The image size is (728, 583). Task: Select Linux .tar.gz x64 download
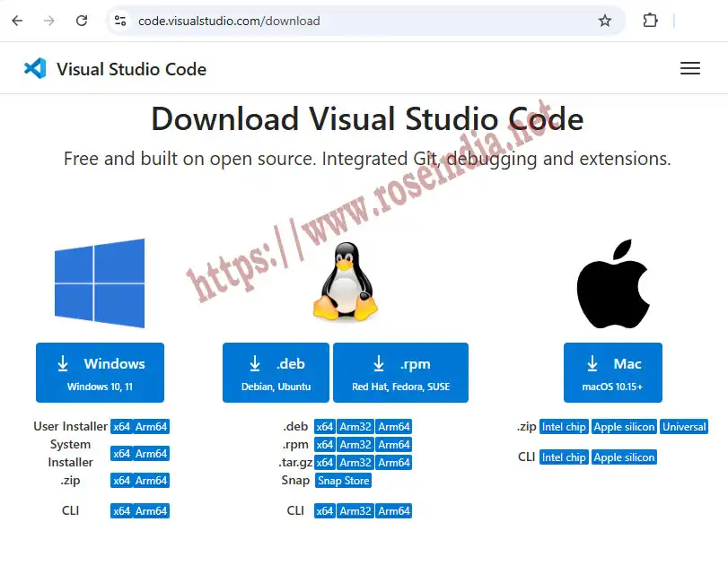coord(325,463)
